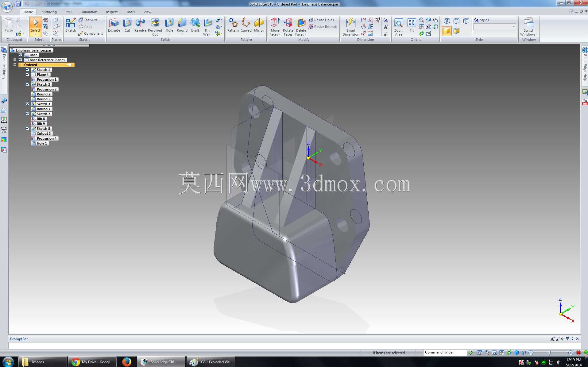The width and height of the screenshot is (588, 367).
Task: Toggle the Base checkbox in the tree
Action: (x=20, y=55)
